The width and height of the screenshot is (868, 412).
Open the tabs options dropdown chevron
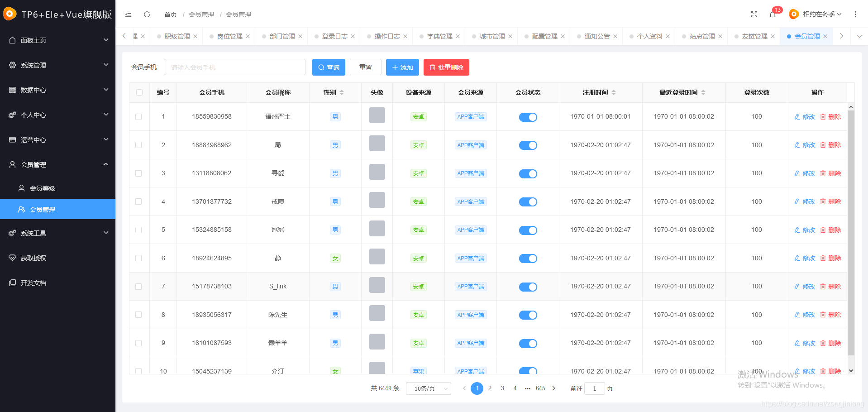[859, 36]
